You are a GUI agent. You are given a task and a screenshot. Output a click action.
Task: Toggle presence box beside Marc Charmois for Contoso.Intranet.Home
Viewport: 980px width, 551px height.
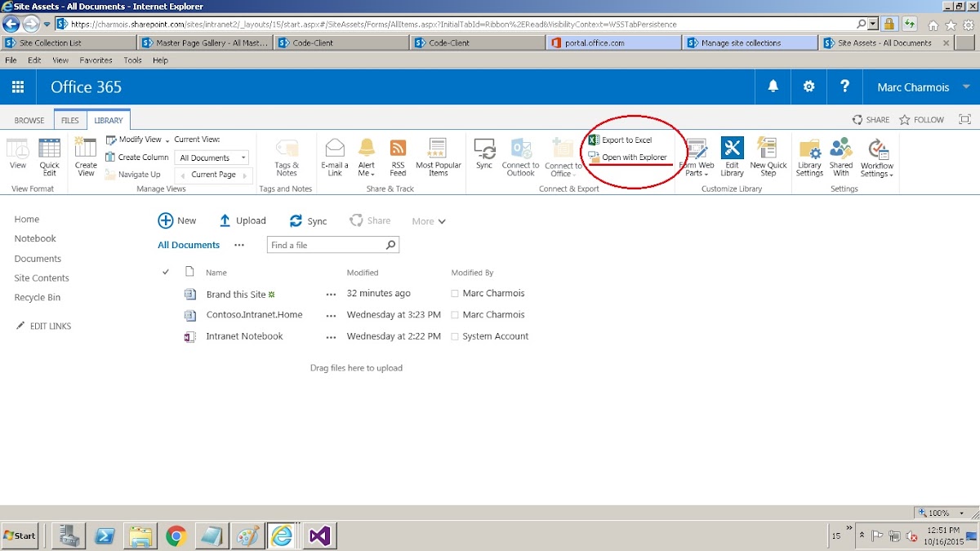tap(455, 315)
